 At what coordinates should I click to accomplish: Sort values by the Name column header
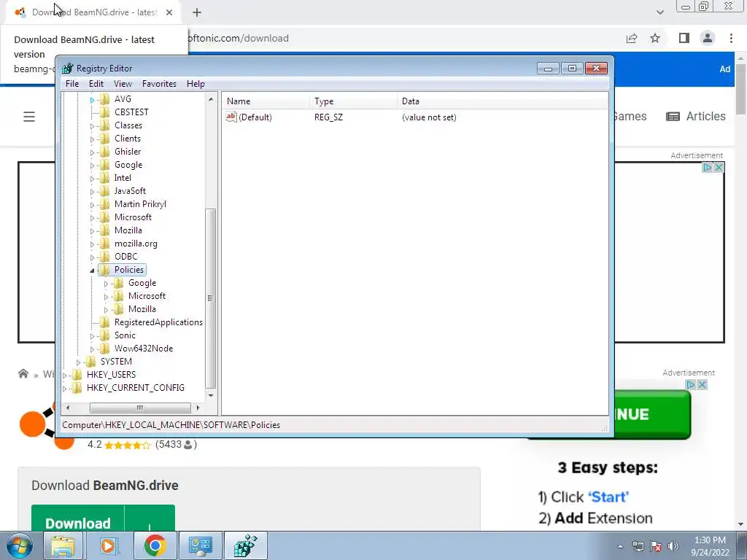(266, 101)
